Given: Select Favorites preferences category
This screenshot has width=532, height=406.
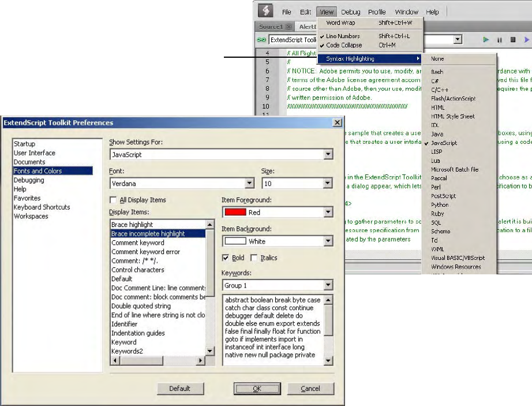Looking at the screenshot, I should (x=27, y=198).
